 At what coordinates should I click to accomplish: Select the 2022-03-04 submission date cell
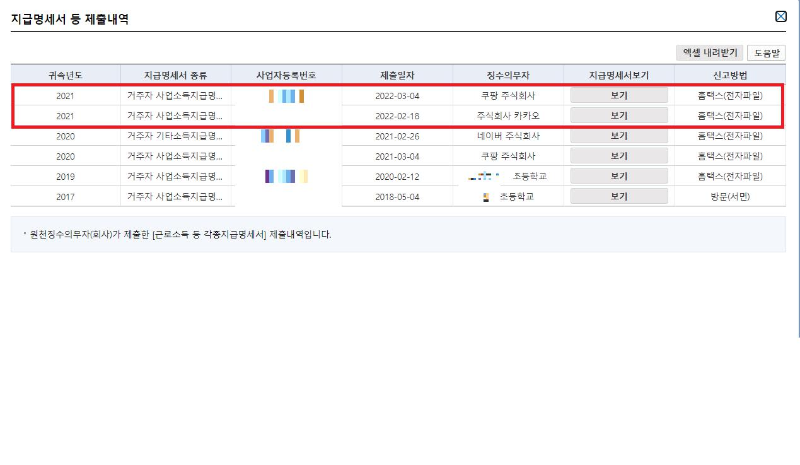(397, 96)
